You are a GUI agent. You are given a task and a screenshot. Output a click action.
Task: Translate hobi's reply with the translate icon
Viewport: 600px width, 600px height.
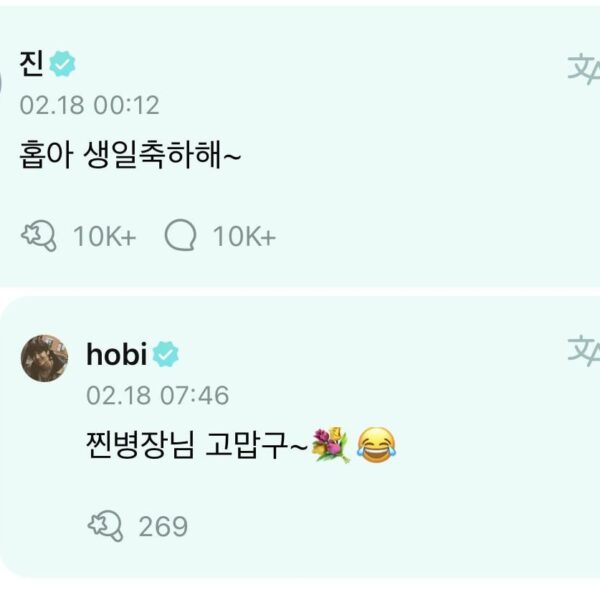[x=583, y=350]
